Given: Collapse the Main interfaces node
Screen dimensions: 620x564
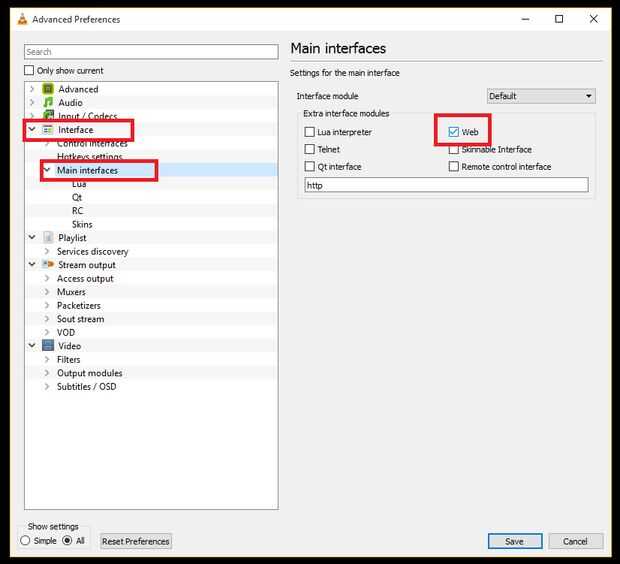Looking at the screenshot, I should click(47, 170).
